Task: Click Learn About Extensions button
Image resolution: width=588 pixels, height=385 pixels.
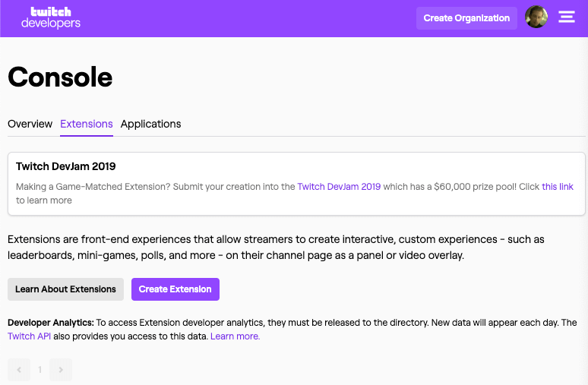Action: 65,289
